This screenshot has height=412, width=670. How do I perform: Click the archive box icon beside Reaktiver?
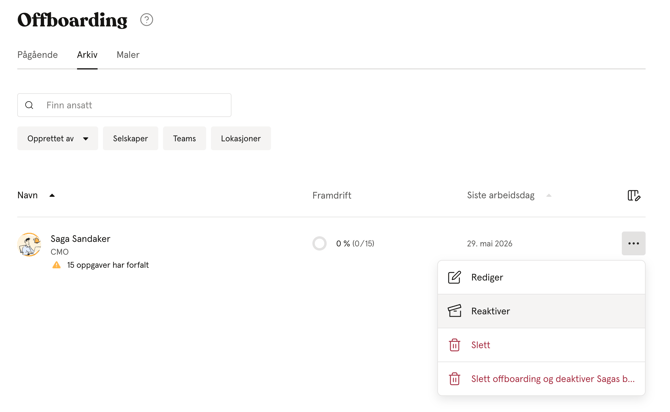(454, 311)
